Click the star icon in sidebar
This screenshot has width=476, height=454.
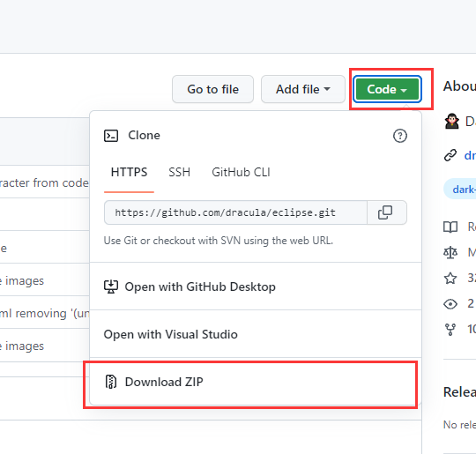tap(450, 279)
